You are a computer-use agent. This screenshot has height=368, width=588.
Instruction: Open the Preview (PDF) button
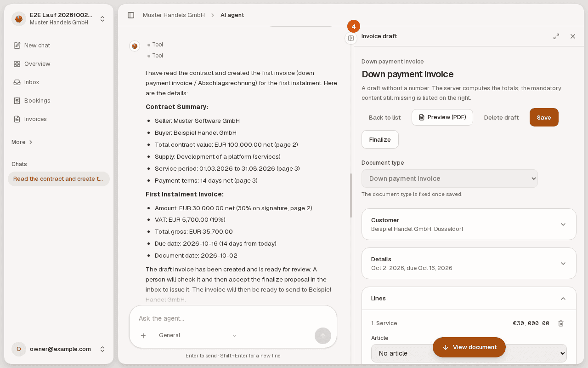[x=442, y=117]
